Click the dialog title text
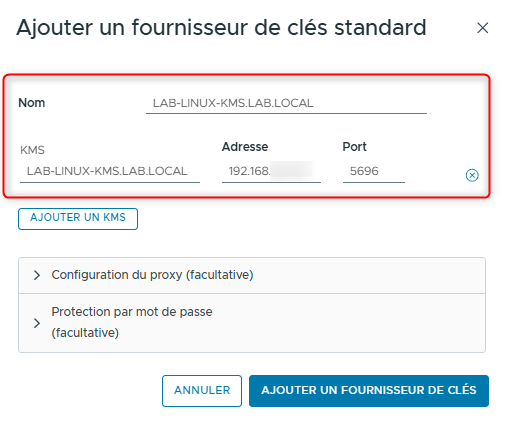The height and width of the screenshot is (426, 507). 221,27
